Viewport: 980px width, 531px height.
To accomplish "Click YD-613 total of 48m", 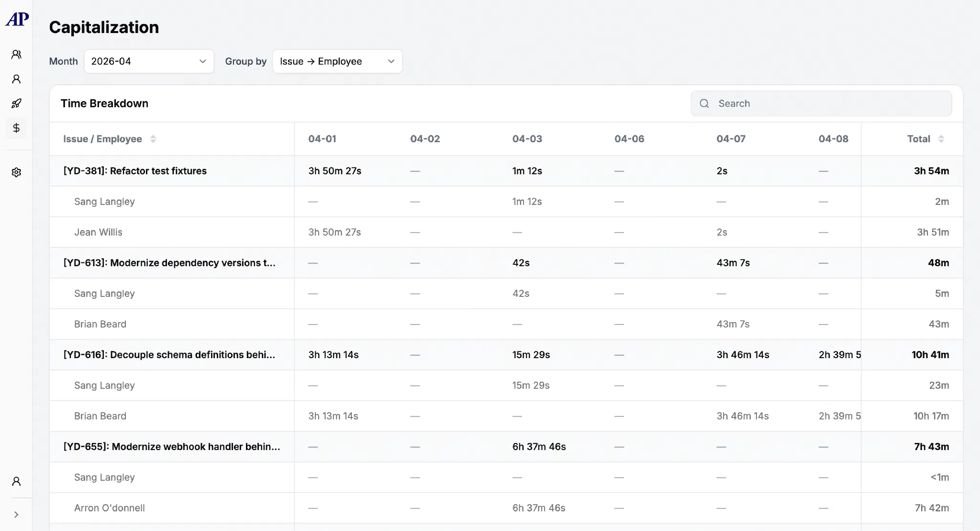I will click(938, 263).
